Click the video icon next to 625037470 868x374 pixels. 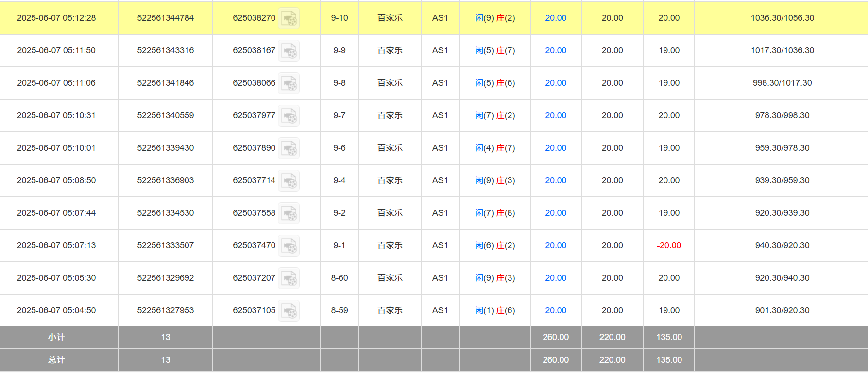point(289,246)
